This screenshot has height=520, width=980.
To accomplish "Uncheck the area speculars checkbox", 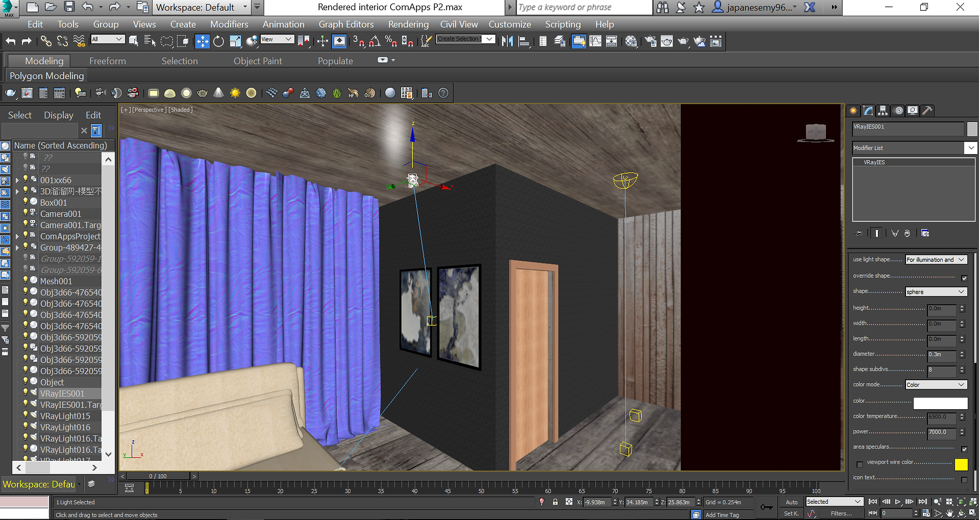I will coord(964,449).
